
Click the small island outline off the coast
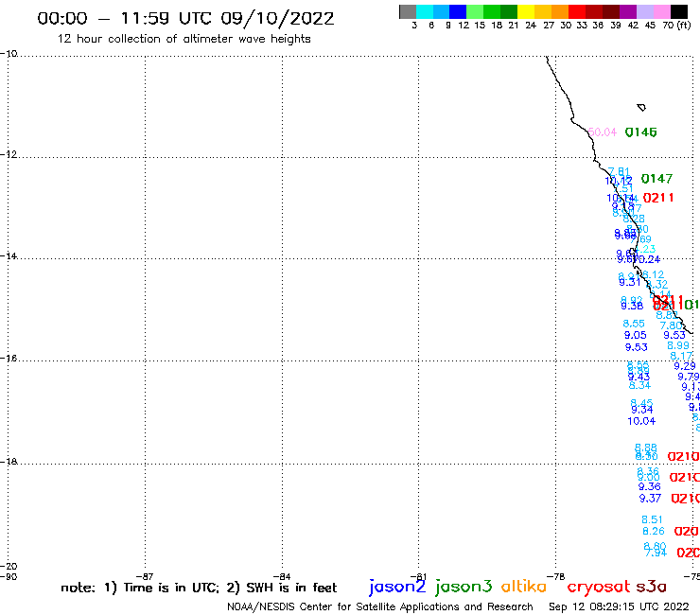coord(641,107)
